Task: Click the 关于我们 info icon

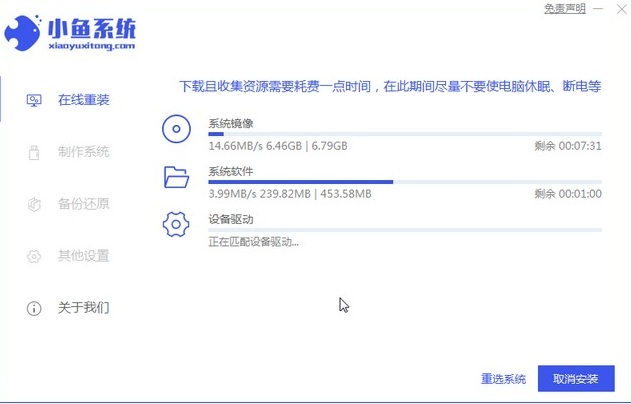Action: click(34, 308)
